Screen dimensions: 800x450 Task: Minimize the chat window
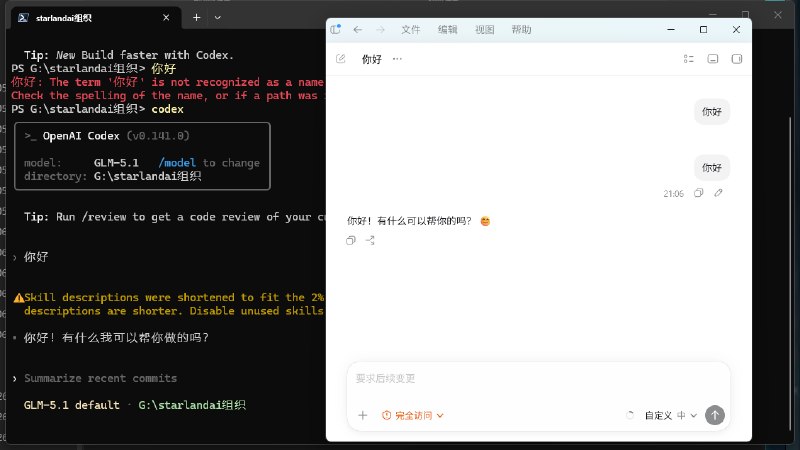pyautogui.click(x=671, y=30)
